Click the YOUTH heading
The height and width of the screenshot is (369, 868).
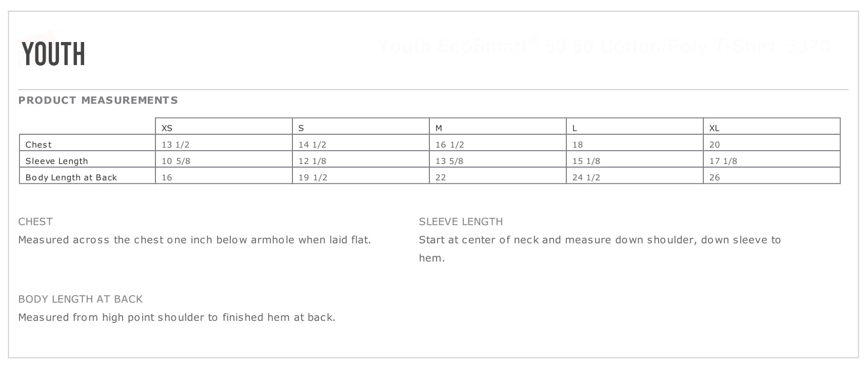point(53,54)
